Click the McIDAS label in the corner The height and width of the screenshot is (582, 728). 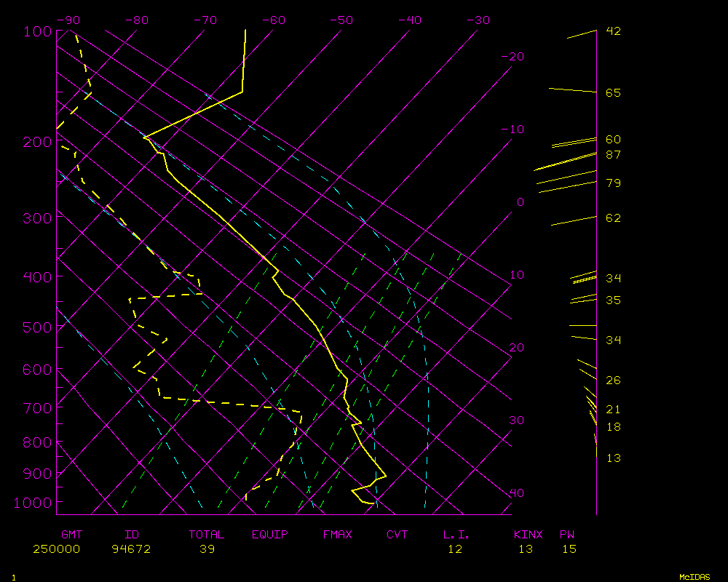tap(695, 577)
